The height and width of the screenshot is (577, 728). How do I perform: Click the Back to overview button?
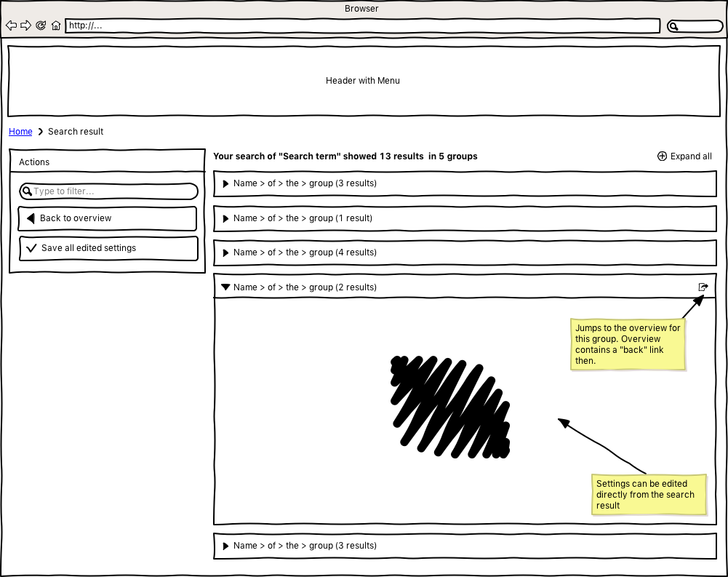[x=108, y=218]
